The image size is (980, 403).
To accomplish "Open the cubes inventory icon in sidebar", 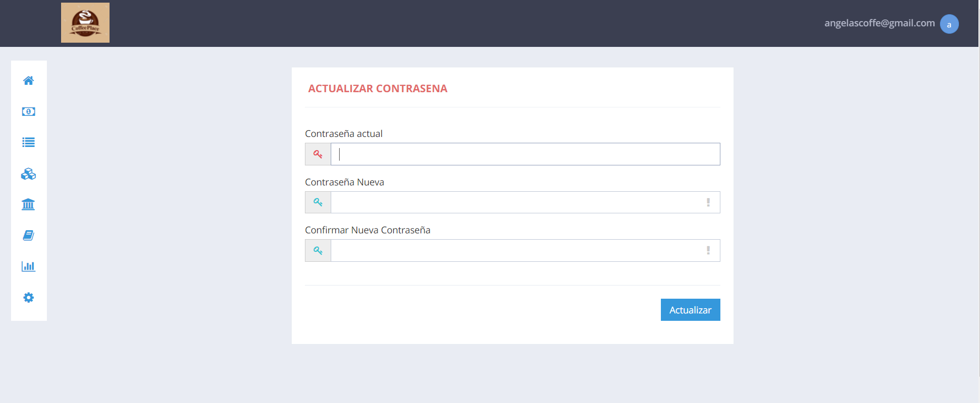I will click(28, 174).
